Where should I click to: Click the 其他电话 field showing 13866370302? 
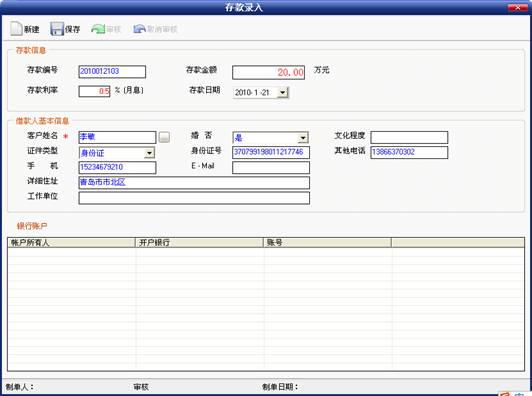point(409,152)
